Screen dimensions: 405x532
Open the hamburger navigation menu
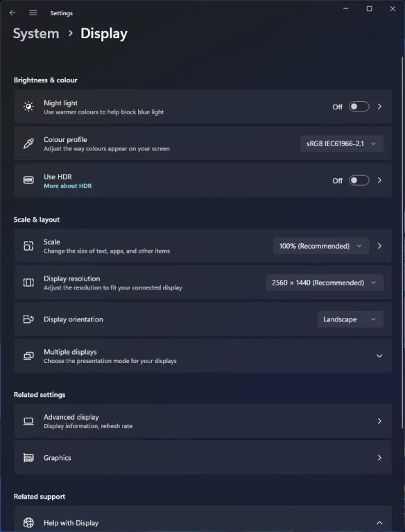point(33,13)
